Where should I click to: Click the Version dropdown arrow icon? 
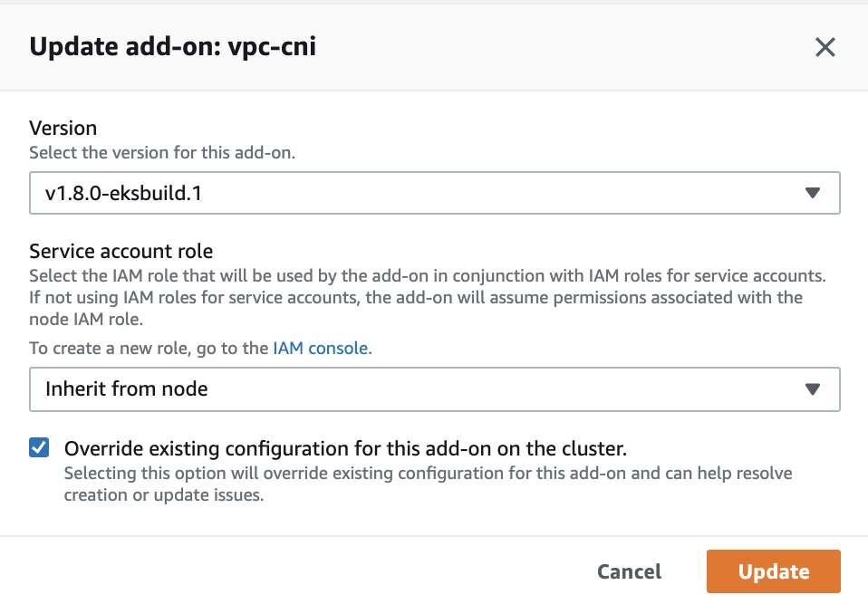[x=812, y=193]
